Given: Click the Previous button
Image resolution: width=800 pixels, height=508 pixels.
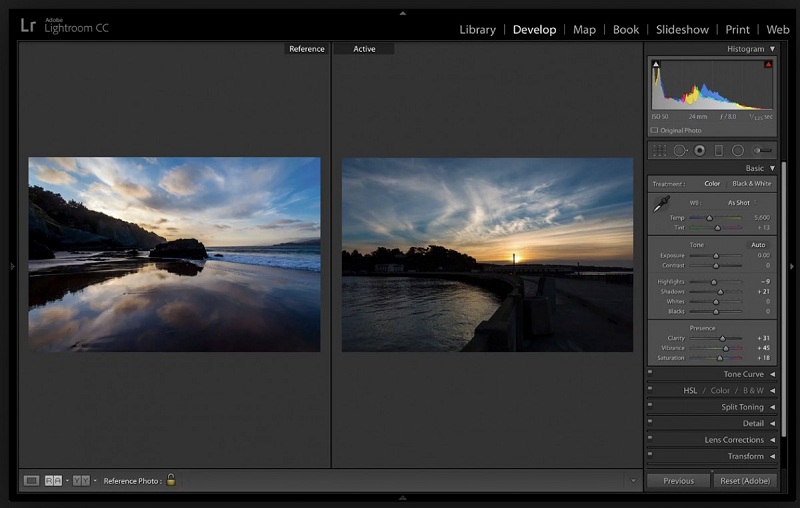Looking at the screenshot, I should click(x=678, y=480).
